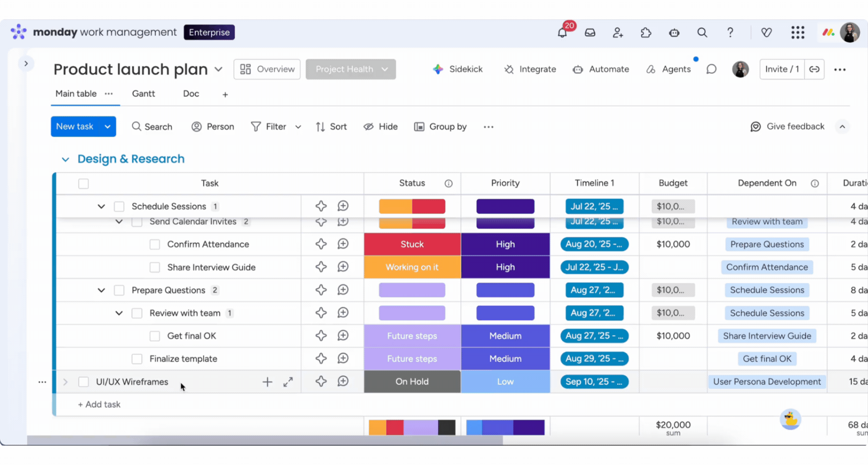Expand the UI/UX Wireframes subitems
Viewport: 868px width, 465px height.
[65, 382]
